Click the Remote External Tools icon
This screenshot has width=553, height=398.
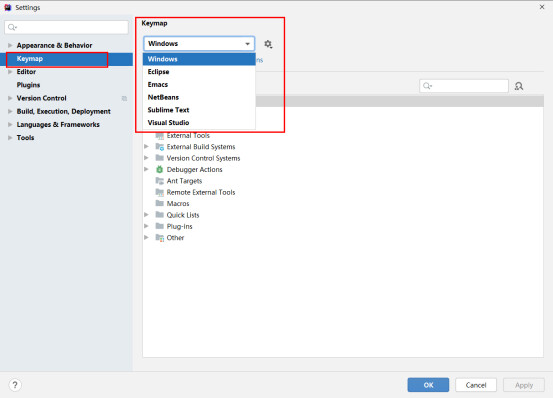(160, 192)
